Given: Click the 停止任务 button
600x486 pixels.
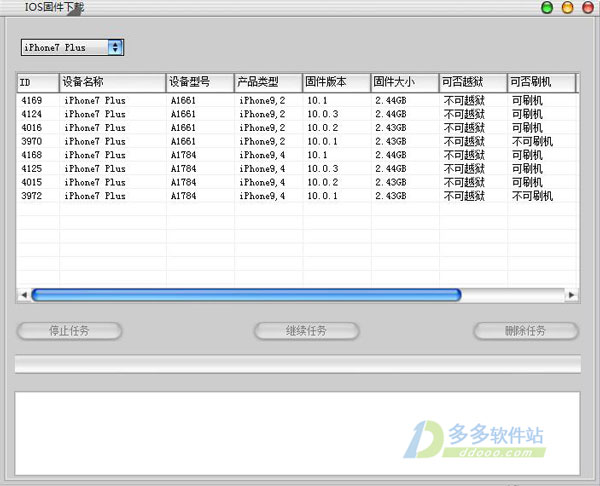Looking at the screenshot, I should [69, 331].
